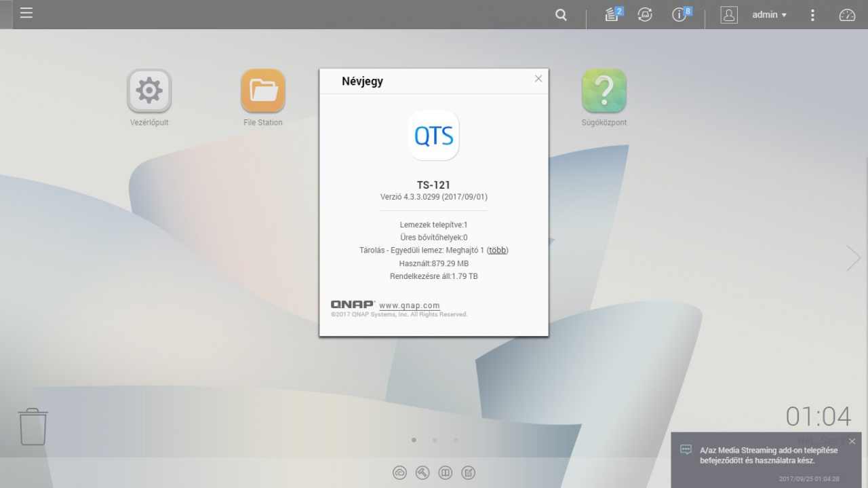Click the QTS logo in dialog

434,136
